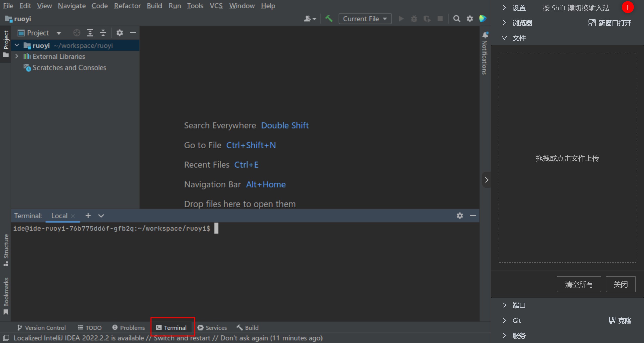This screenshot has width=644, height=343.
Task: Open Project panel options gear
Action: click(x=119, y=33)
